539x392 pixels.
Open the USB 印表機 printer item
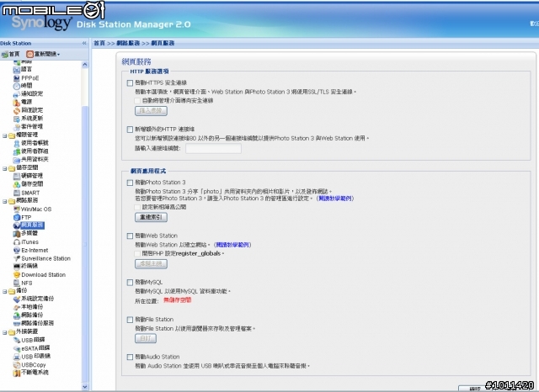[x=32, y=357]
